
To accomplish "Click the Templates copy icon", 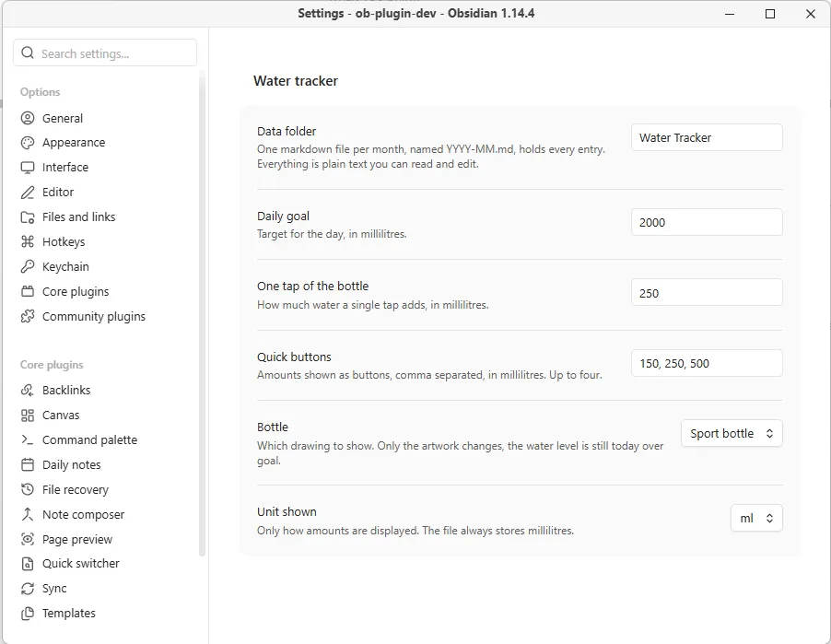I will pyautogui.click(x=28, y=614).
